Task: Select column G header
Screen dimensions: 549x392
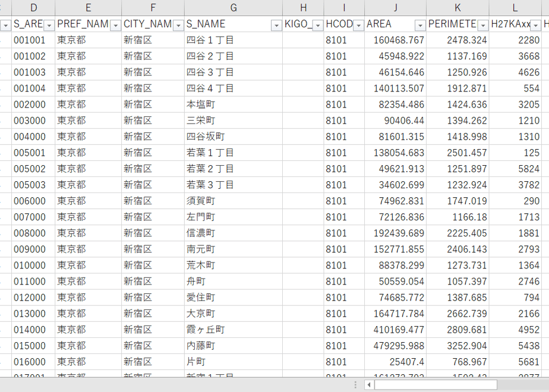Action: 234,8
